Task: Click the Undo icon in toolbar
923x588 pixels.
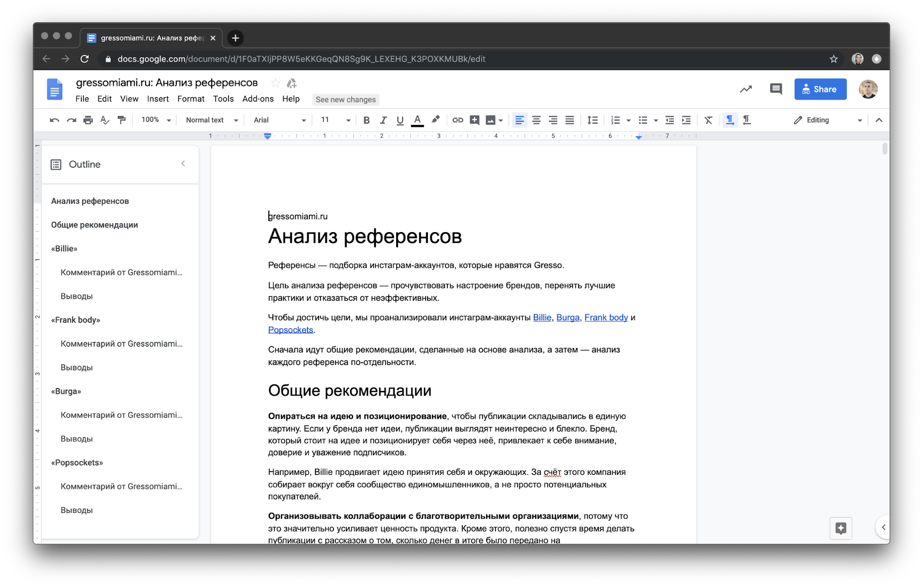Action: point(54,120)
